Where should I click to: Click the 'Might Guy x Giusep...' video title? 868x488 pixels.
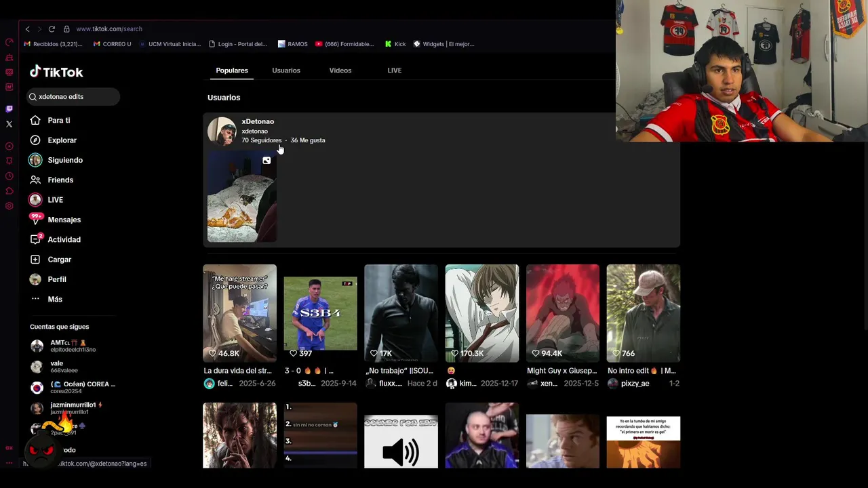pyautogui.click(x=562, y=371)
